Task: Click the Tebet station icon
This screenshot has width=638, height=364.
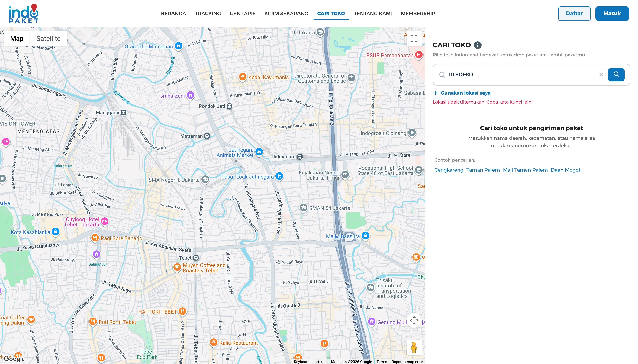Action: pos(196,258)
